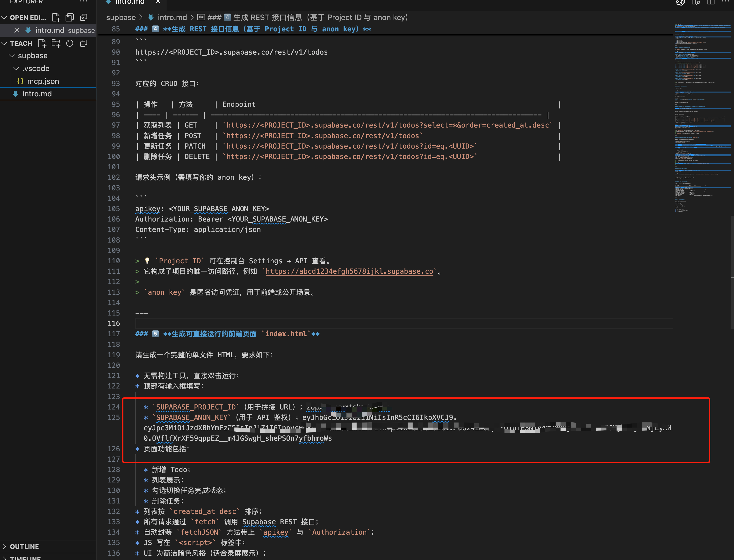Screen dimensions: 734x560
Task: Open markdown preview to the side
Action: [x=696, y=2]
